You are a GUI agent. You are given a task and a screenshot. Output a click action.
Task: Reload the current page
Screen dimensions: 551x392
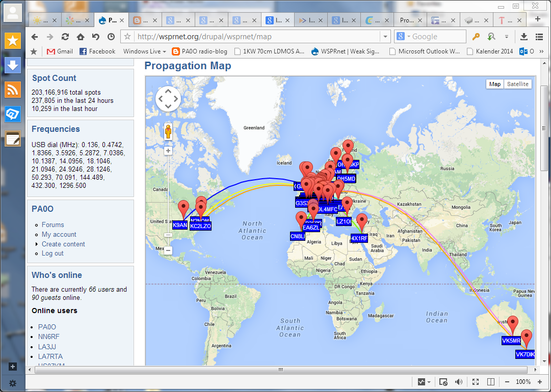pos(65,37)
